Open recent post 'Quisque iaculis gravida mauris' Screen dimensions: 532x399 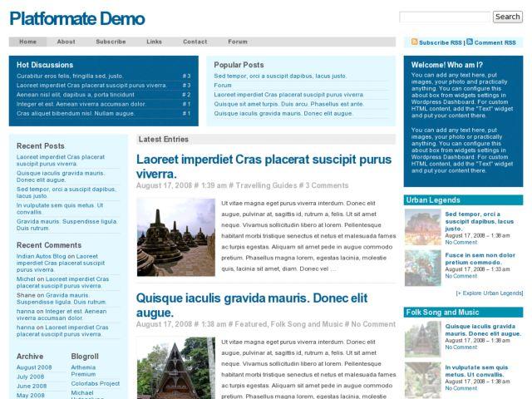click(x=61, y=176)
